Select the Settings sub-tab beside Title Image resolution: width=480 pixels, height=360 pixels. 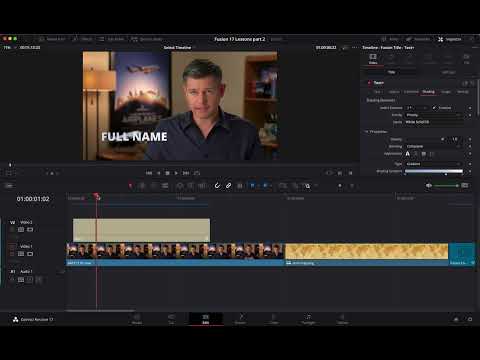coord(448,72)
